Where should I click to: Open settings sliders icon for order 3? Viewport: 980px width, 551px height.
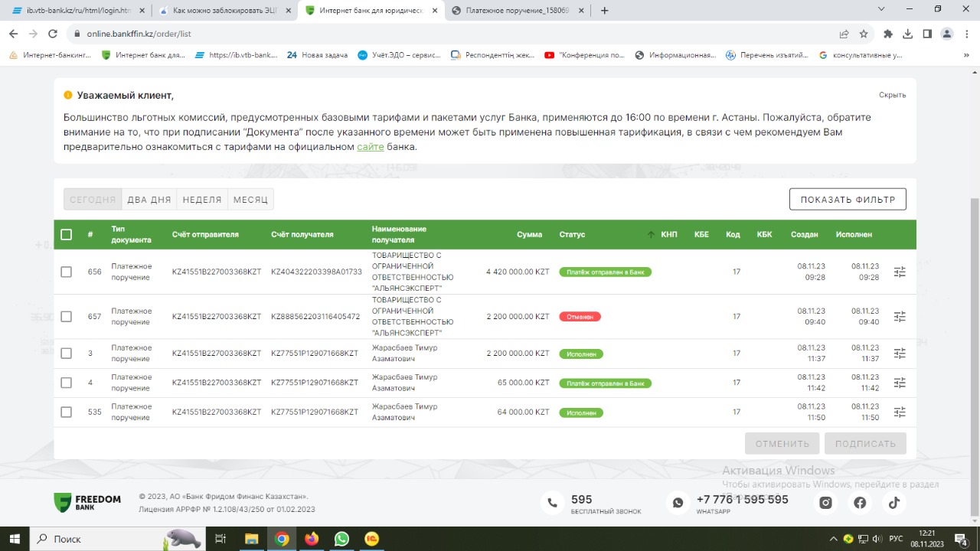900,353
